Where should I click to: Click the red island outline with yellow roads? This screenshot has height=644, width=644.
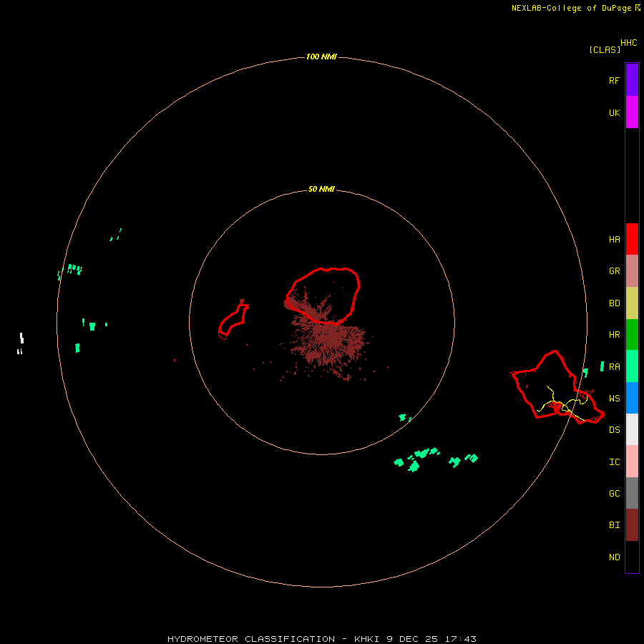click(557, 386)
